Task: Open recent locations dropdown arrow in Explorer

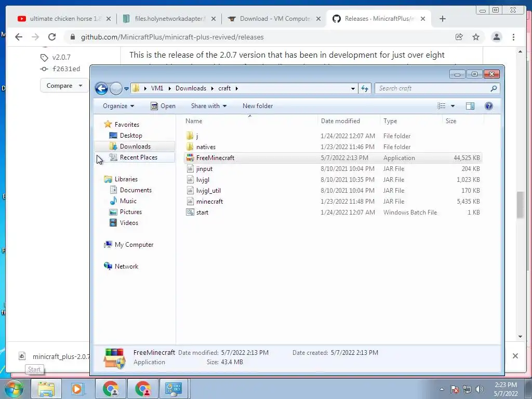Action: point(126,88)
